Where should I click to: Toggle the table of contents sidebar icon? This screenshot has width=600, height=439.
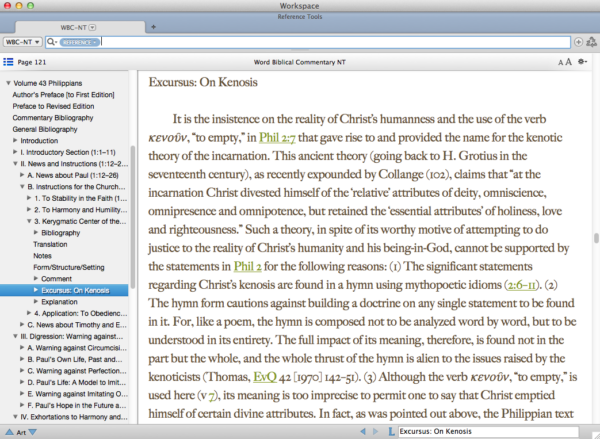coord(8,62)
